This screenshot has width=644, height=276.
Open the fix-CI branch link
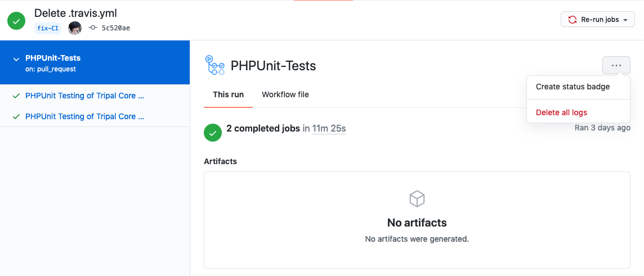point(48,28)
